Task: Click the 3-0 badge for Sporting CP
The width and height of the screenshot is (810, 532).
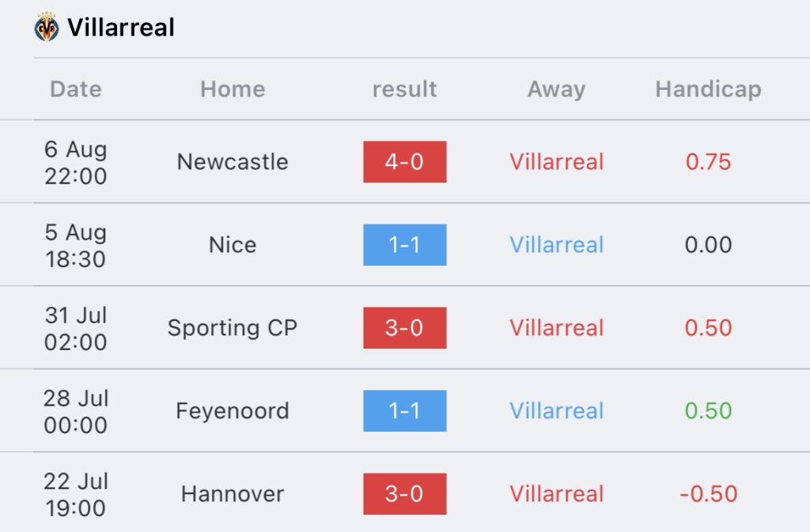Action: pos(404,328)
